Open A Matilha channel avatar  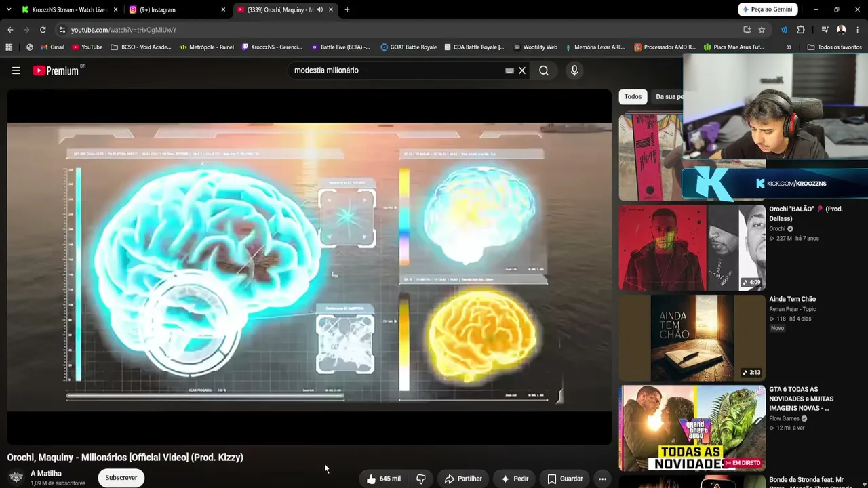click(16, 478)
